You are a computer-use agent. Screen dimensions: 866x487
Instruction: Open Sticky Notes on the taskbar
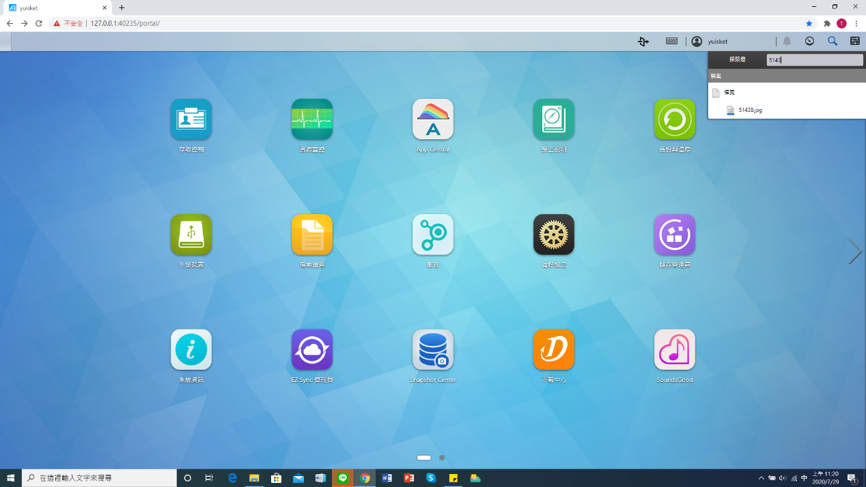453,478
